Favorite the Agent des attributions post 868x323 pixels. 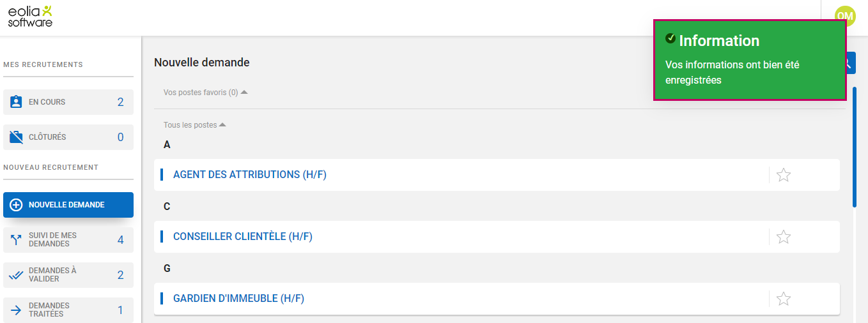783,175
